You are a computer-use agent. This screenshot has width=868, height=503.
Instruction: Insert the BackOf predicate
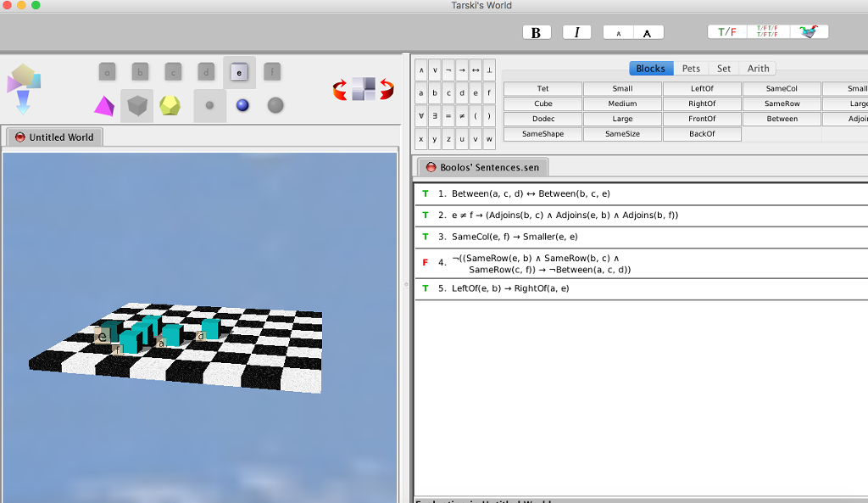coord(702,134)
